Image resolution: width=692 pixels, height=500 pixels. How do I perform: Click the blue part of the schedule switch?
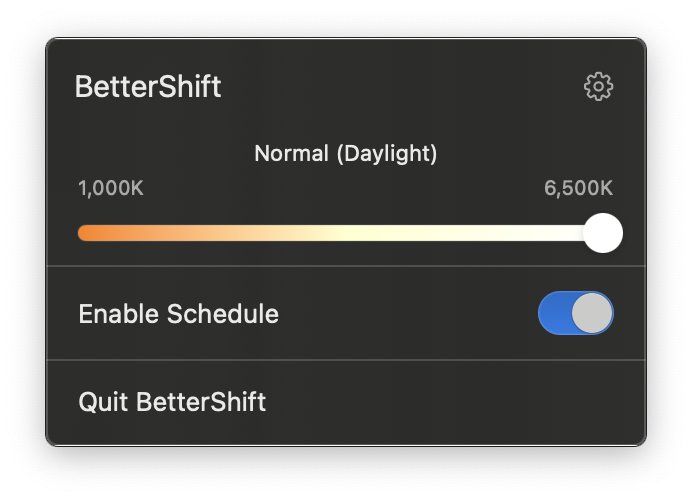pos(555,314)
